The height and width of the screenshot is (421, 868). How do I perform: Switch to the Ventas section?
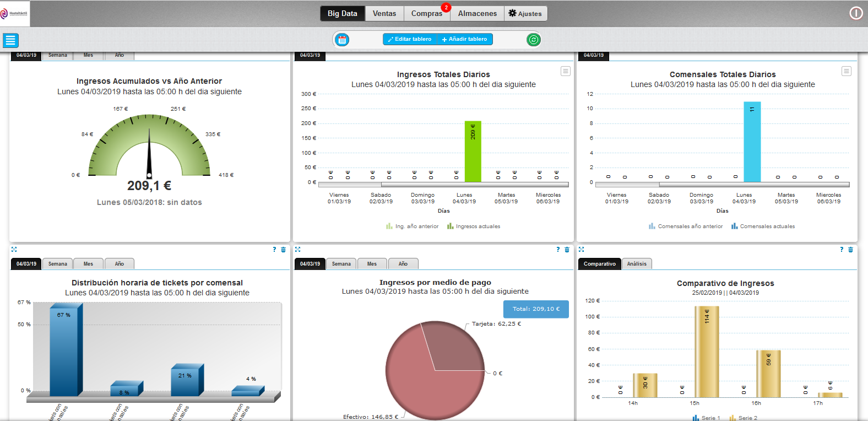click(x=384, y=14)
